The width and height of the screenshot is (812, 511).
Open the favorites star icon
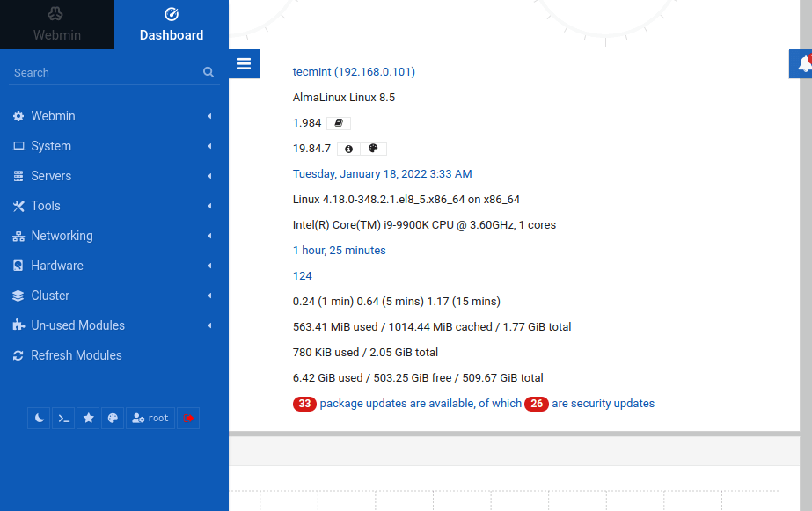coord(87,418)
